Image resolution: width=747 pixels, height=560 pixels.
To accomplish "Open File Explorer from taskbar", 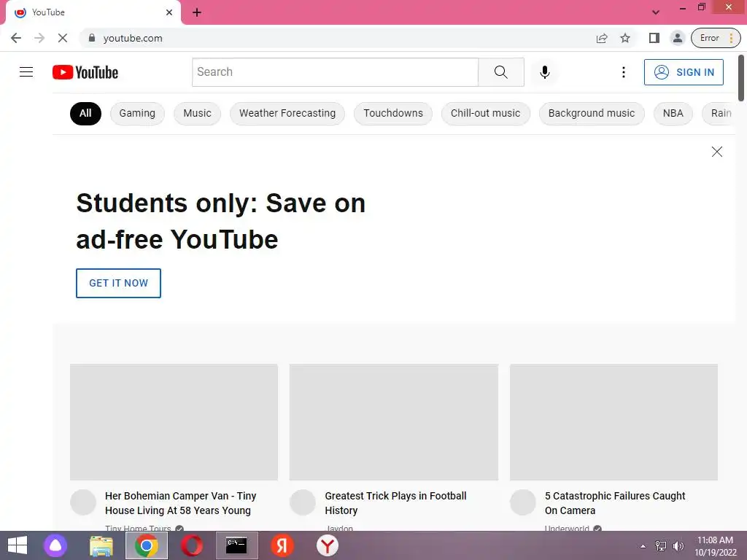I will [101, 545].
